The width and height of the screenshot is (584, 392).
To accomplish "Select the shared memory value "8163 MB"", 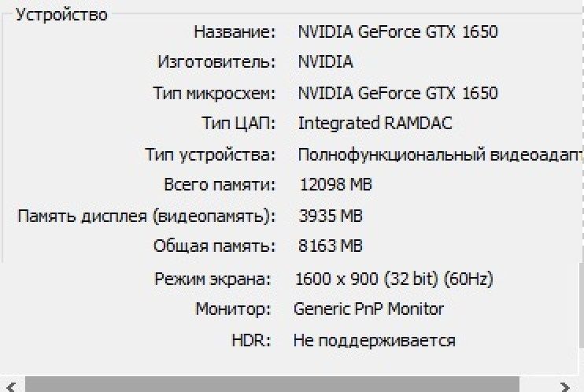I will [x=331, y=246].
